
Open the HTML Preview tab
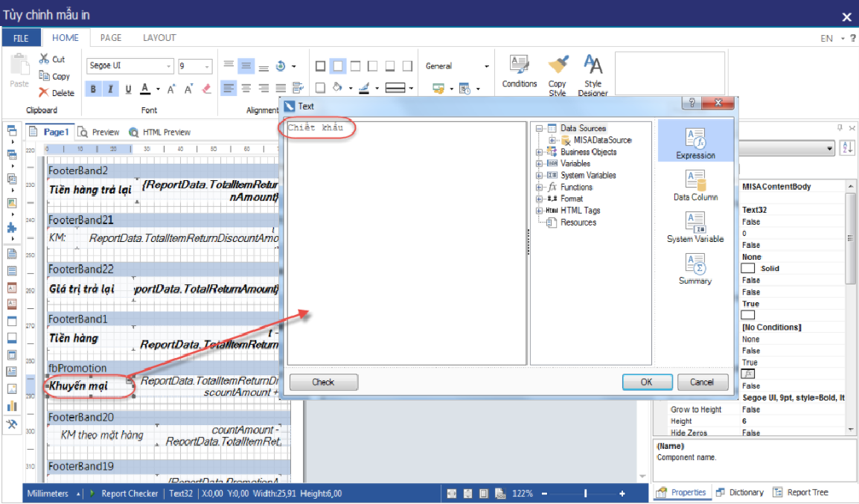(x=159, y=132)
